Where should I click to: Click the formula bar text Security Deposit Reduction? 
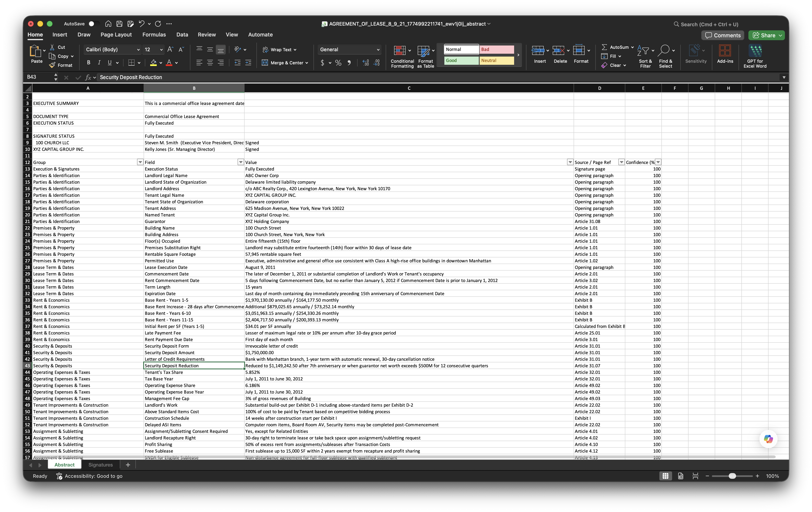click(x=131, y=77)
